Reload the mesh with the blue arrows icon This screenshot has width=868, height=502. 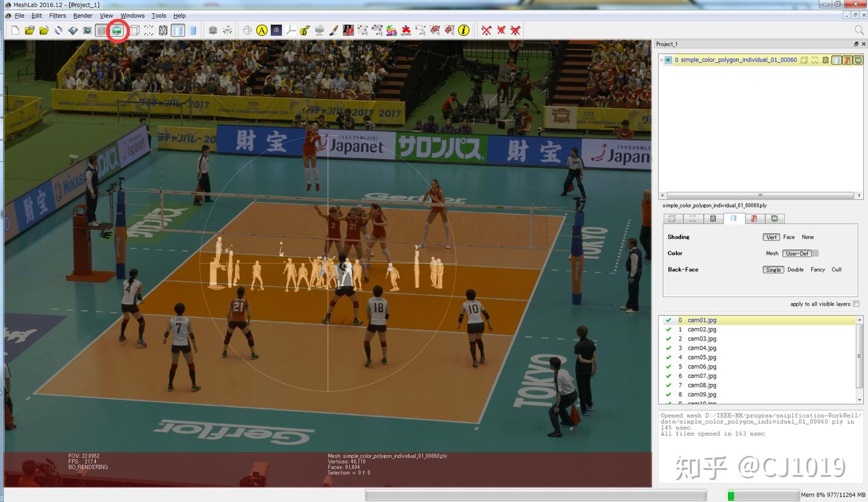pos(58,30)
